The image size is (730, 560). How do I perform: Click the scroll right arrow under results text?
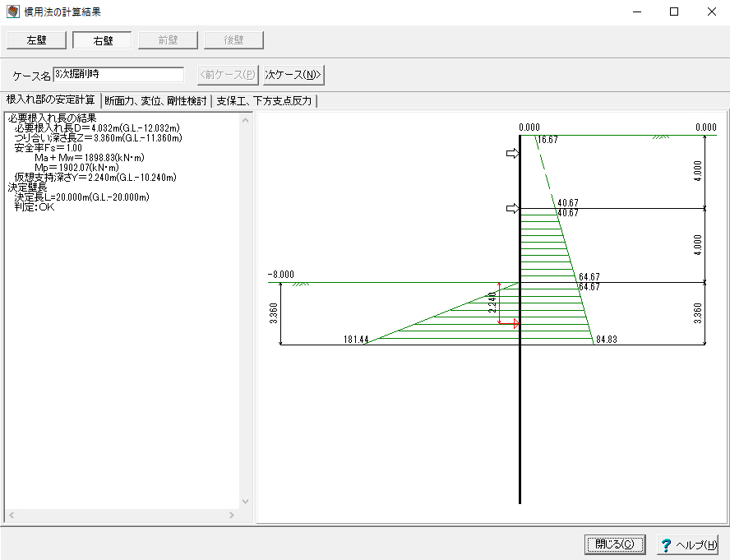pos(231,515)
